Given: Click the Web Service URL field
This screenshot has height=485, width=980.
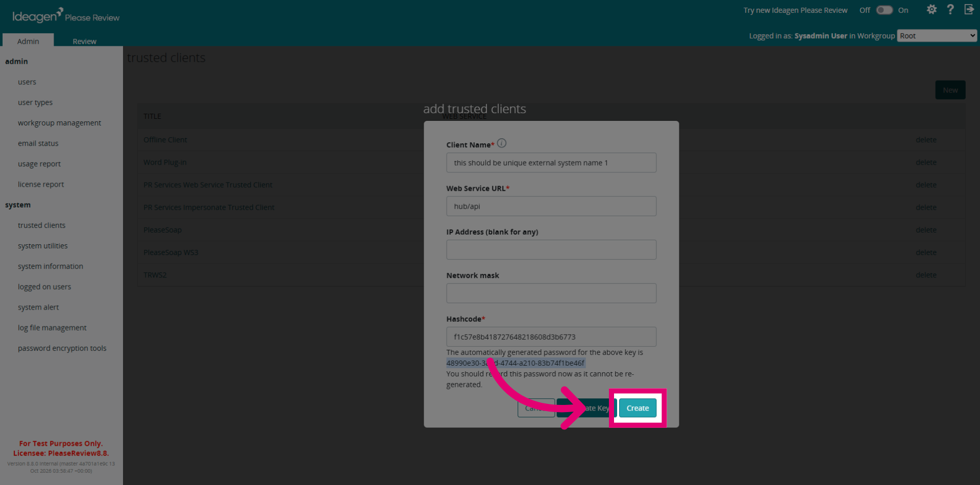Looking at the screenshot, I should [x=551, y=206].
